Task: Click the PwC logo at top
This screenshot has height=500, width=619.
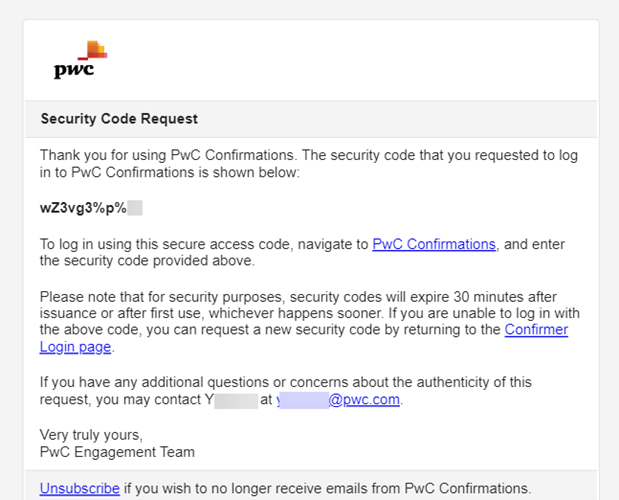Action: 80,60
